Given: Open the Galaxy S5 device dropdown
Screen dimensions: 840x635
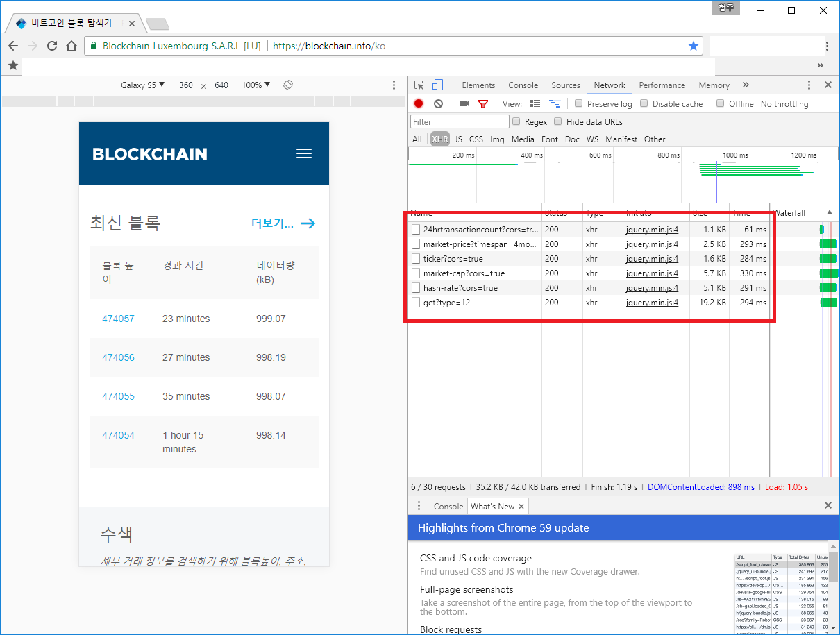Looking at the screenshot, I should pyautogui.click(x=143, y=85).
